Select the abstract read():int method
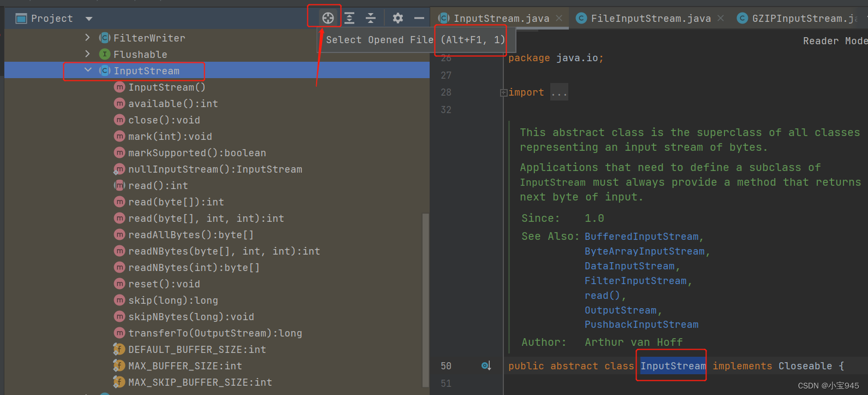 click(x=158, y=186)
